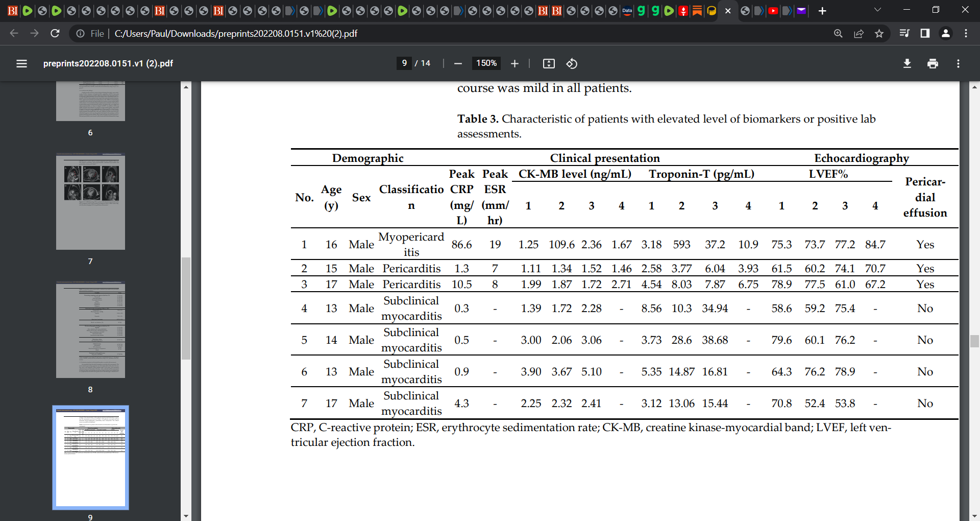Click the 'Pericardial effusion' column header

925,197
